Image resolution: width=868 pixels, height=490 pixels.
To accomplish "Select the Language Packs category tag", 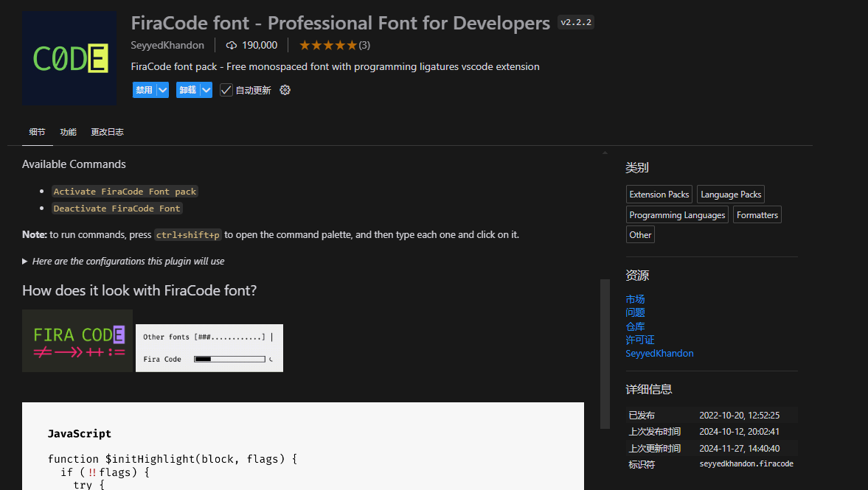I will tap(731, 195).
